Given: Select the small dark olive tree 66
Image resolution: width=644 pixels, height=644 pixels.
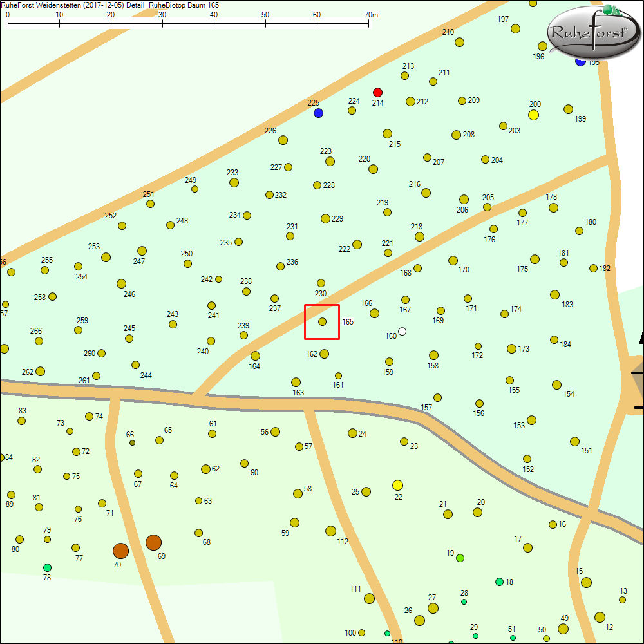Looking at the screenshot, I should tap(132, 443).
